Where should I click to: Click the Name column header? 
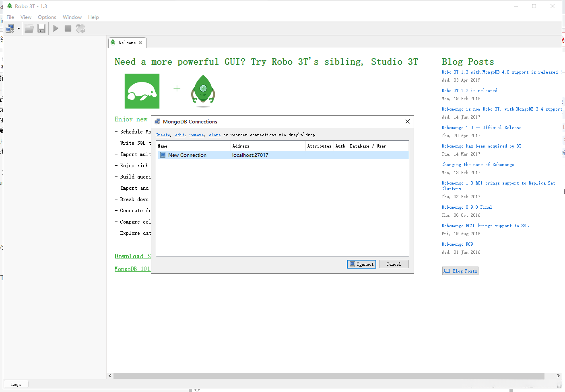pos(194,146)
